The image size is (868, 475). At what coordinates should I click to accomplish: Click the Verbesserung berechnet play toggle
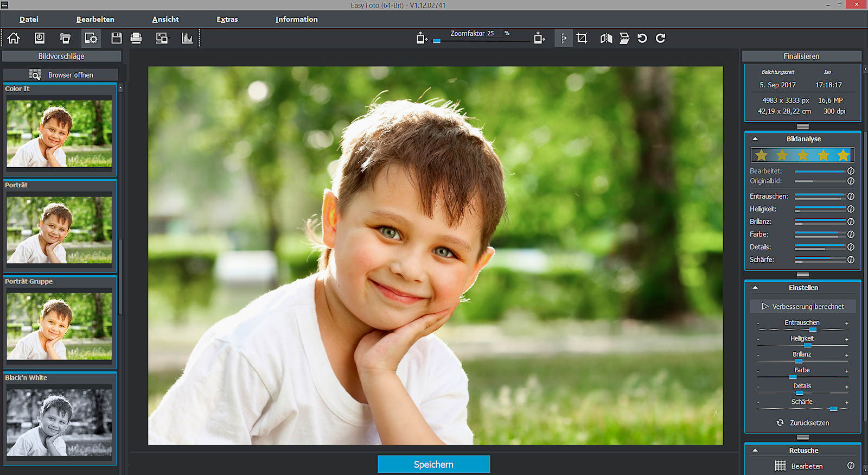[x=802, y=307]
